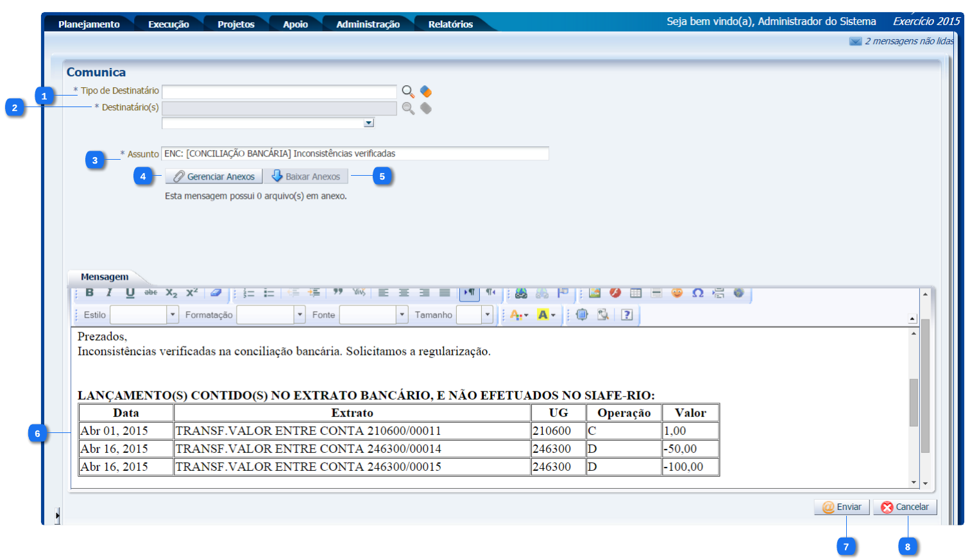Open the dropdown below the Destinatário(s) field
The width and height of the screenshot is (970, 560).
coord(368,123)
